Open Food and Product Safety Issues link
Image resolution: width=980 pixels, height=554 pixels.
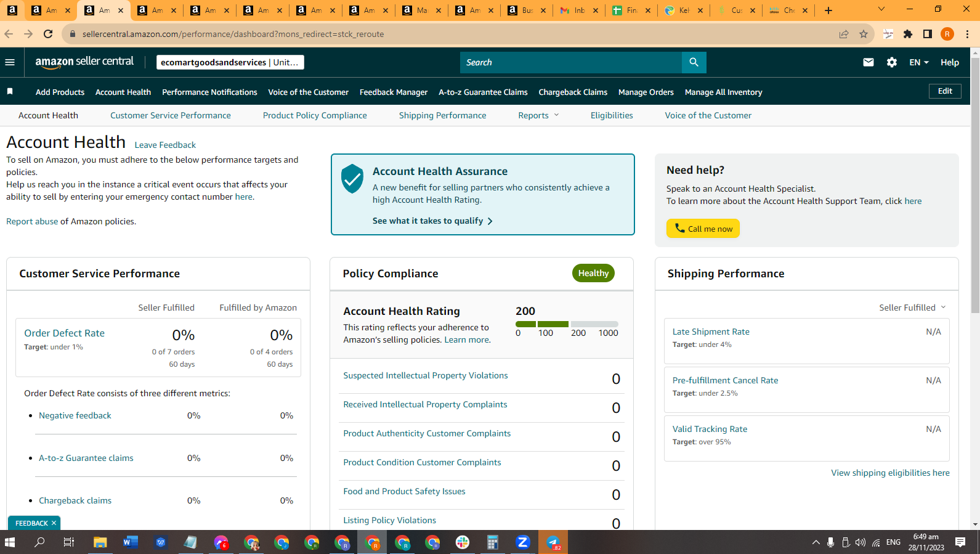[x=404, y=491]
